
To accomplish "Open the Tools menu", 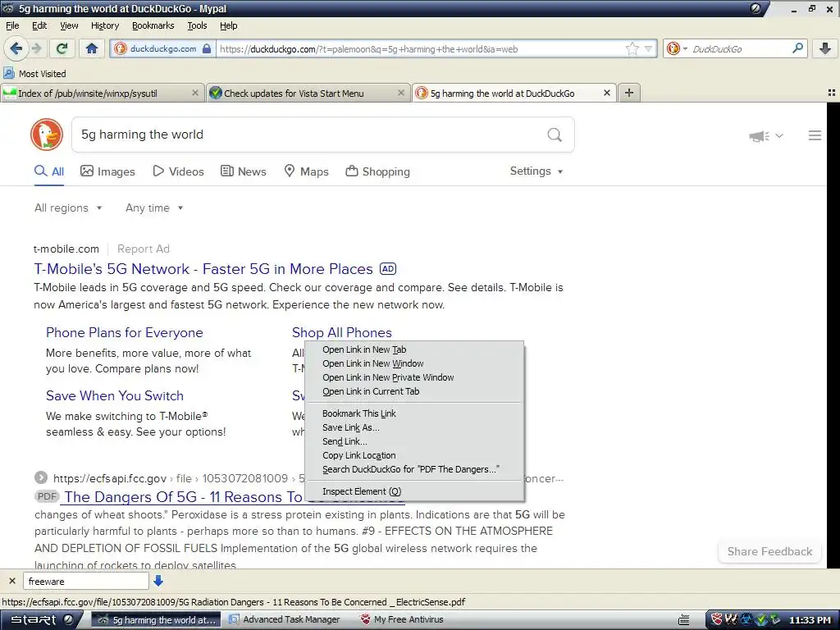I will coord(197,25).
